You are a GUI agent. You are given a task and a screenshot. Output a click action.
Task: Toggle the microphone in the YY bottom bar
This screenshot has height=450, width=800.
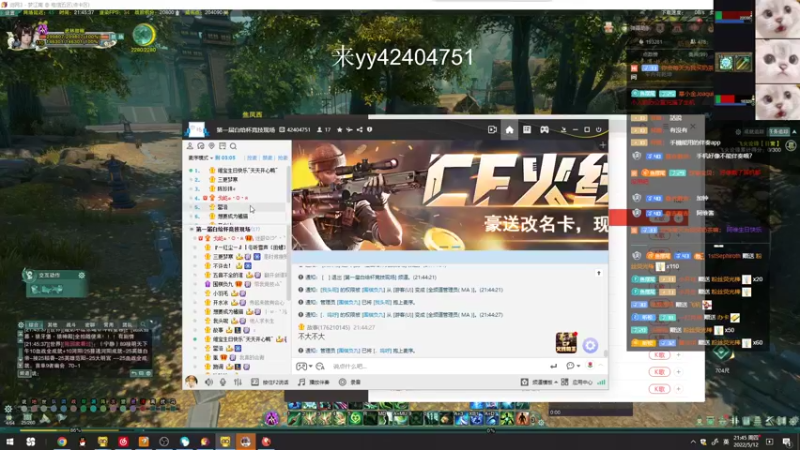(223, 382)
